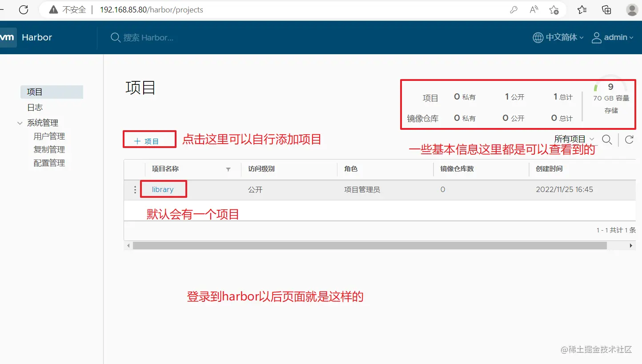This screenshot has width=642, height=364.
Task: Click the 镜像仓库 statistics label
Action: (x=423, y=119)
